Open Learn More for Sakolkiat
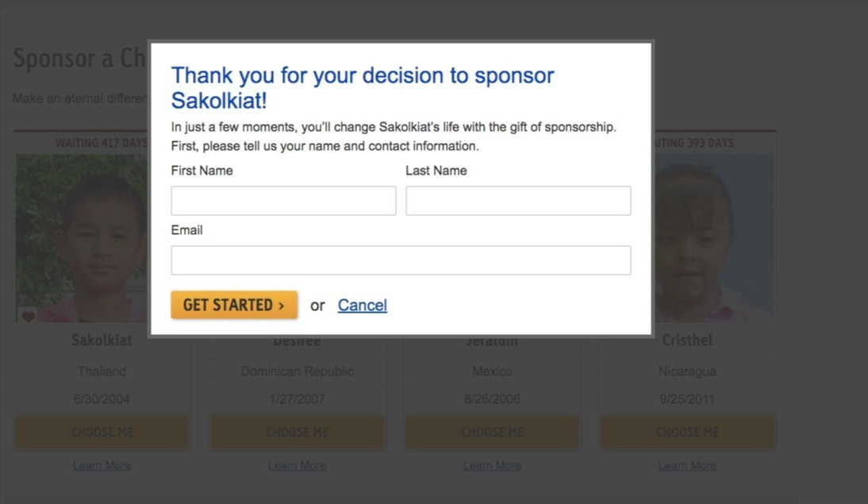Screen dimensions: 868x504 click(x=102, y=466)
